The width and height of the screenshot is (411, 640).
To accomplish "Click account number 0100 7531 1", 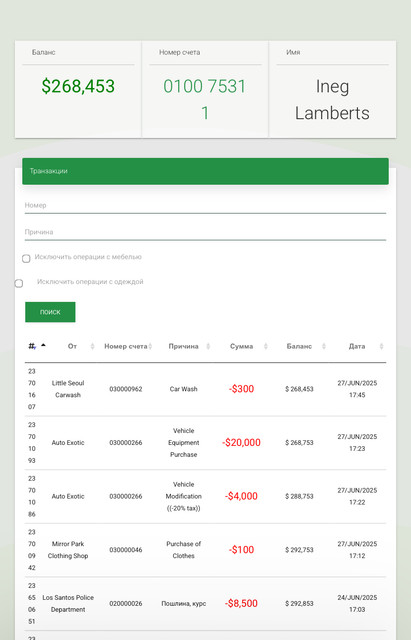I will pyautogui.click(x=205, y=100).
